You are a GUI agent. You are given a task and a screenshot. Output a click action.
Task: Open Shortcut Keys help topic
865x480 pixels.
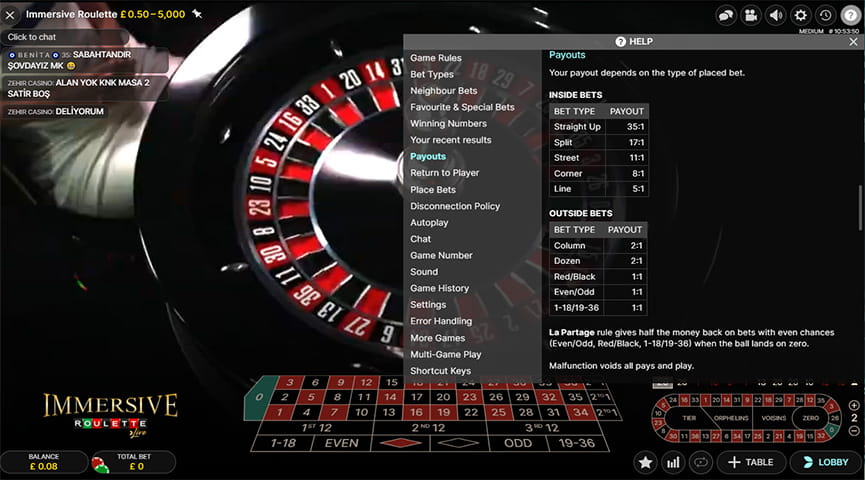441,371
